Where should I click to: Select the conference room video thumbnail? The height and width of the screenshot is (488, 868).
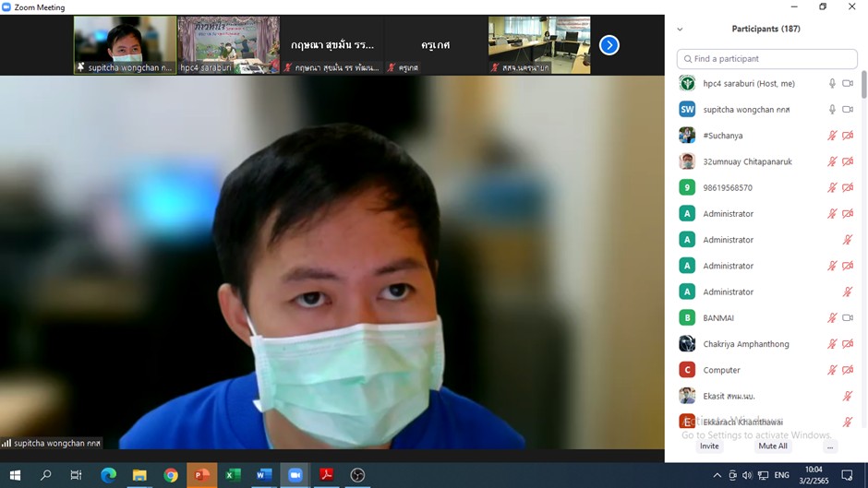pyautogui.click(x=539, y=45)
